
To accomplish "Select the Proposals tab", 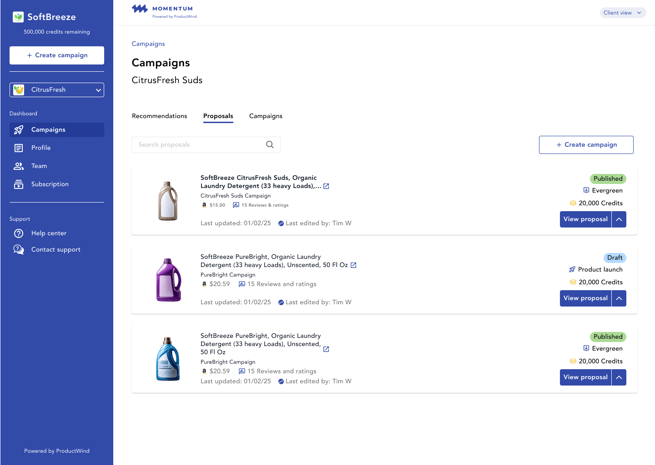I will [218, 116].
